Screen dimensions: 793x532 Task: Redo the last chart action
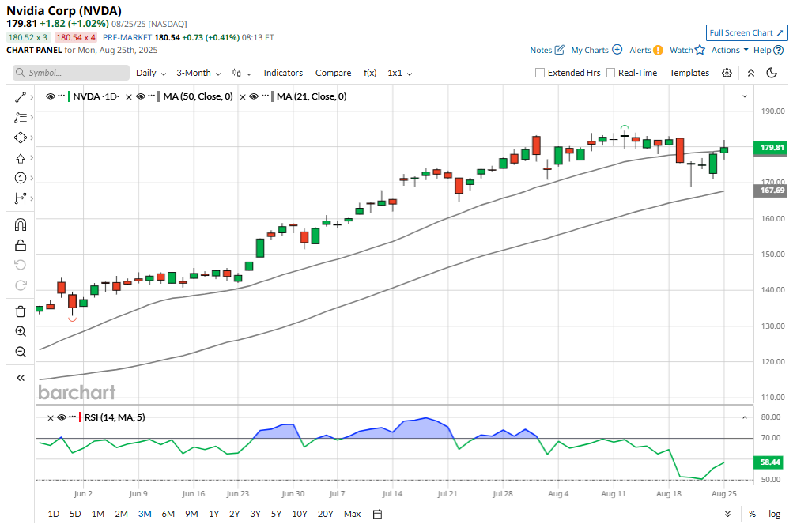(21, 285)
